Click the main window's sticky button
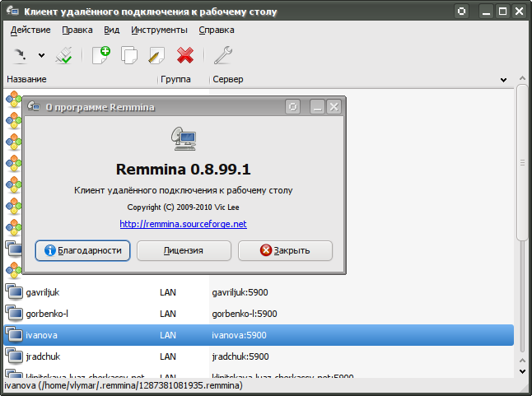The width and height of the screenshot is (532, 396). click(461, 12)
